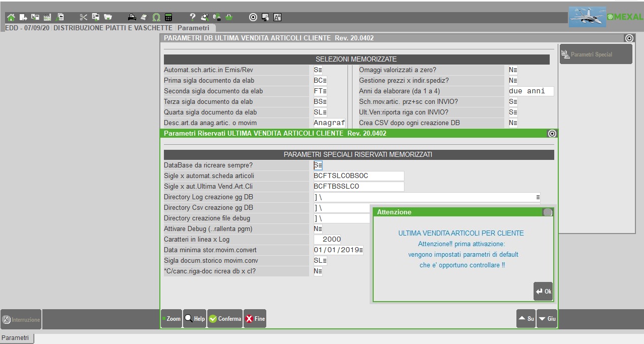This screenshot has width=644, height=344.
Task: Click the question mark help icon
Action: (193, 17)
